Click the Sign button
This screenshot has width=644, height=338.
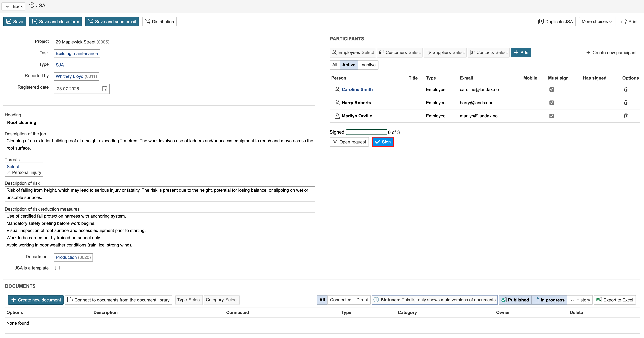[x=383, y=142]
